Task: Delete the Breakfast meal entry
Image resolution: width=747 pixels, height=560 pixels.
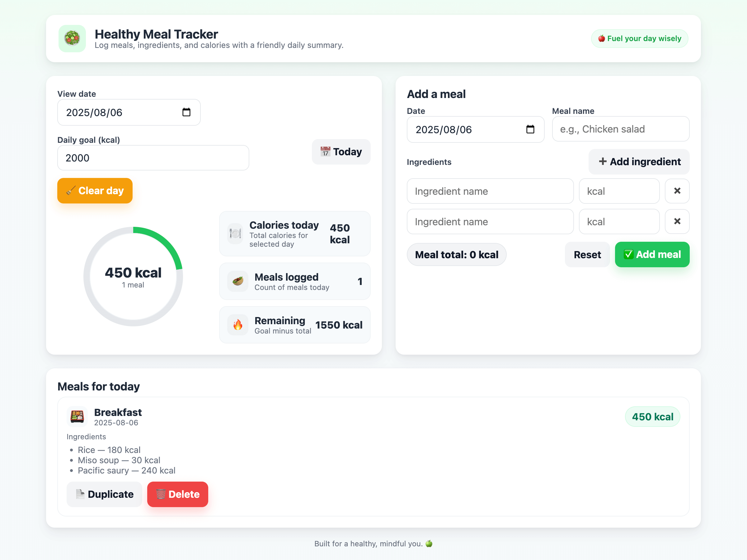Action: tap(178, 494)
